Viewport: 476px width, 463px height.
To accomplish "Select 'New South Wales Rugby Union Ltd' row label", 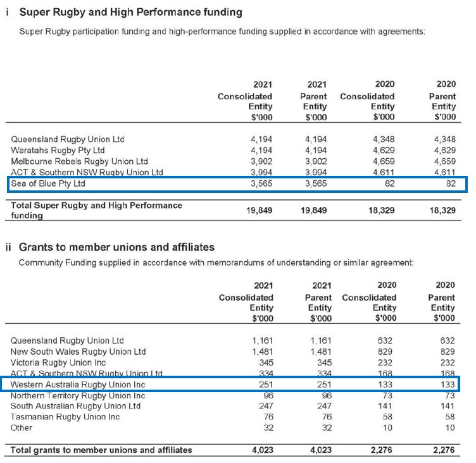I will click(x=78, y=352).
